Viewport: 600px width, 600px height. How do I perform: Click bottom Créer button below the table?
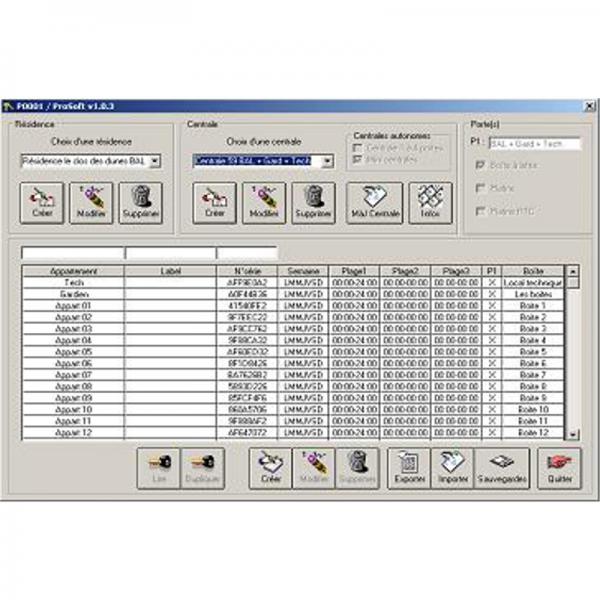click(269, 467)
